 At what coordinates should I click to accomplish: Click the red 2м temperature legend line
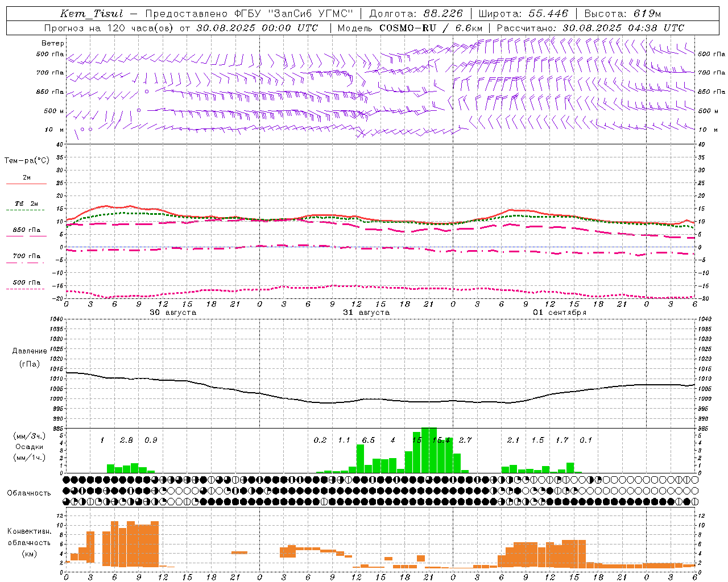[x=26, y=184]
